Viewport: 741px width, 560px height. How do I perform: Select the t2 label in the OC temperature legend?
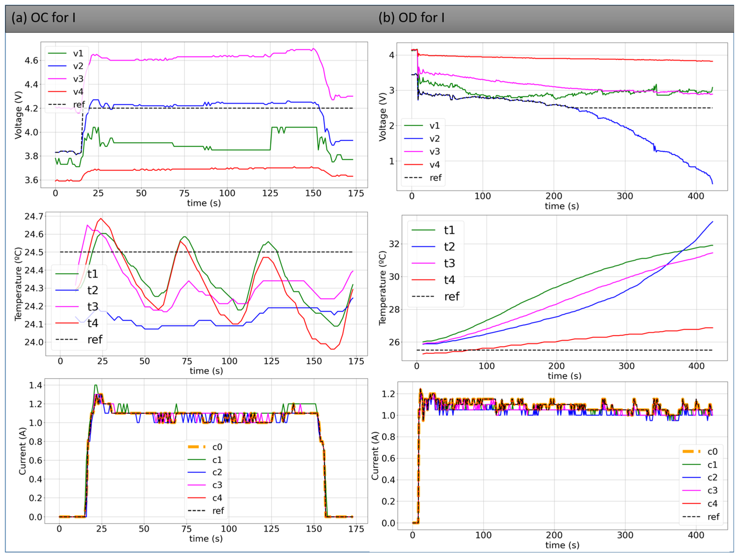pos(93,290)
